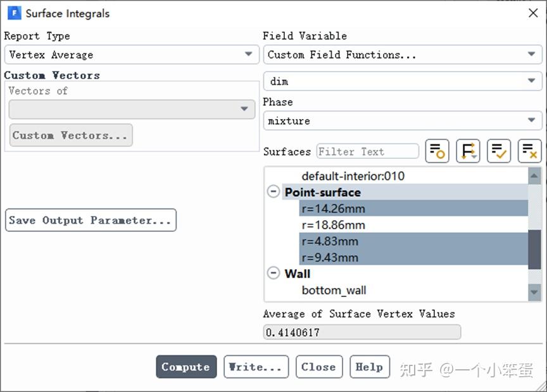Click the deselect all shown surfaces icon
The height and width of the screenshot is (392, 547).
pyautogui.click(x=529, y=151)
